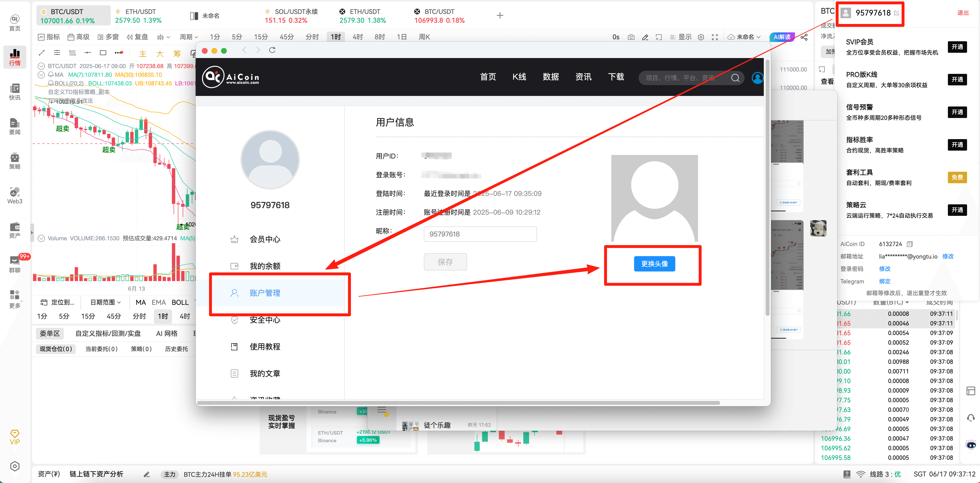Click the stuffed toy avatar thumbnail
This screenshot has width=980, height=483.
pos(818,228)
